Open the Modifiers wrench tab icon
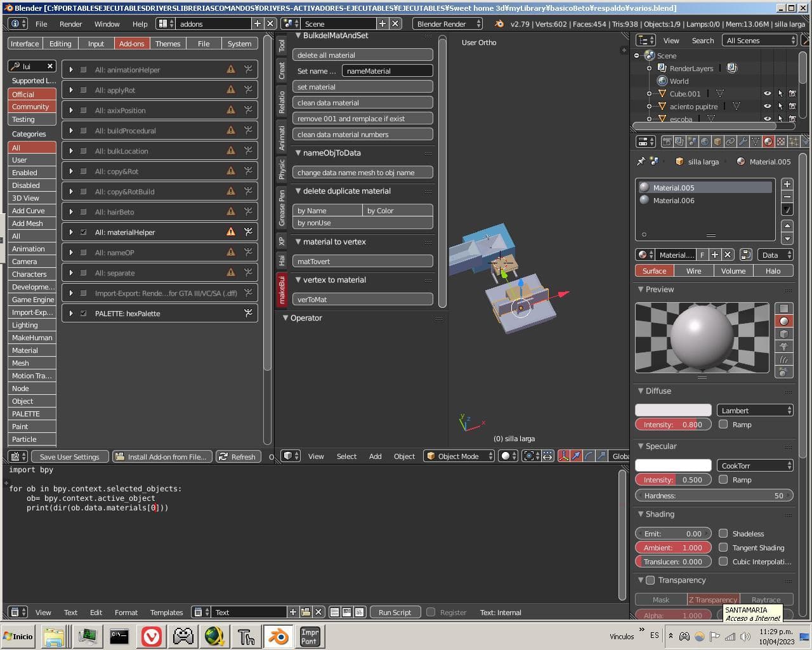 [x=743, y=142]
